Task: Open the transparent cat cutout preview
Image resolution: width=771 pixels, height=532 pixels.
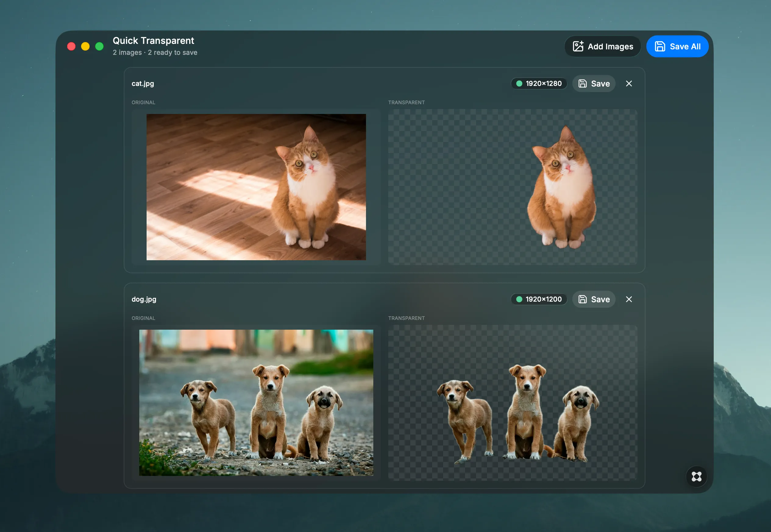Action: pyautogui.click(x=512, y=187)
